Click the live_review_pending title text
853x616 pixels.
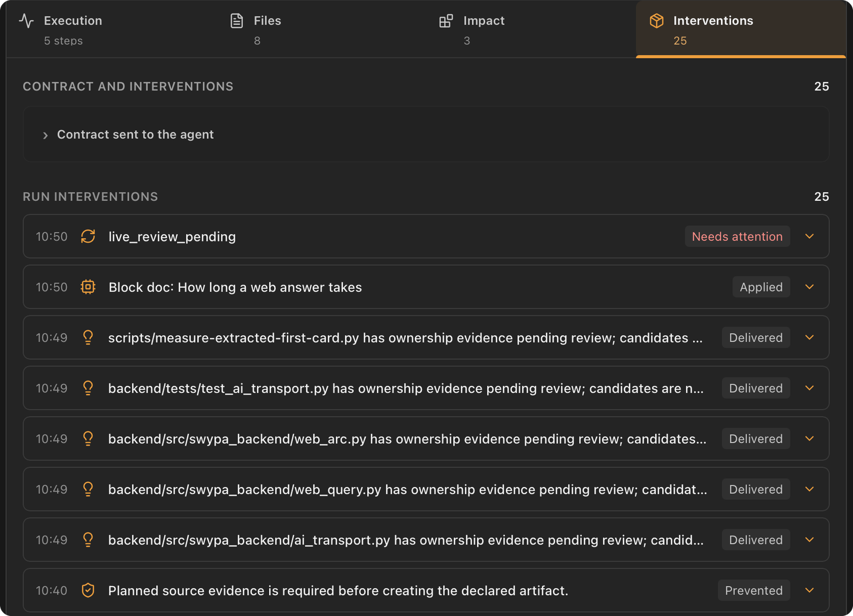172,237
